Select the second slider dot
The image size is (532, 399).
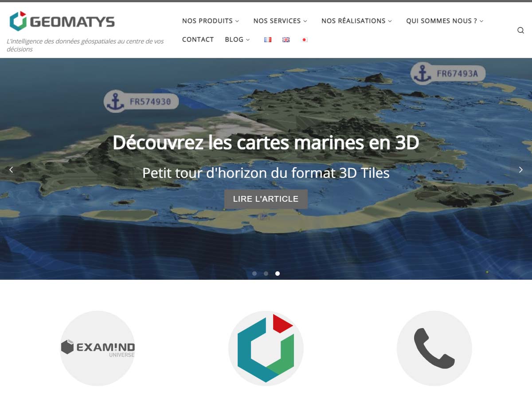click(266, 274)
